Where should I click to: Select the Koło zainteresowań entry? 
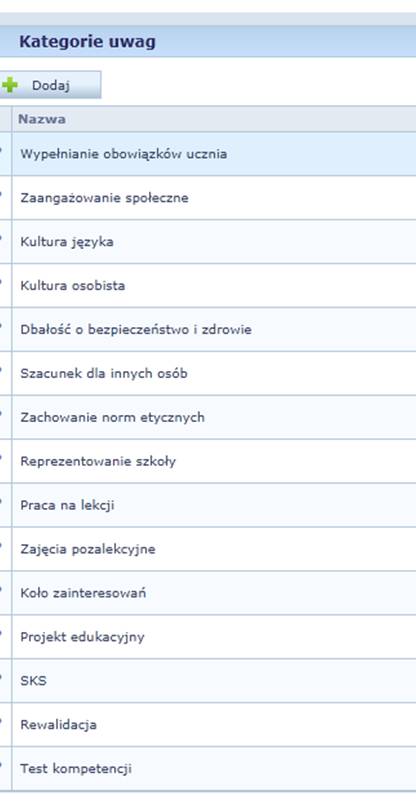(x=214, y=593)
